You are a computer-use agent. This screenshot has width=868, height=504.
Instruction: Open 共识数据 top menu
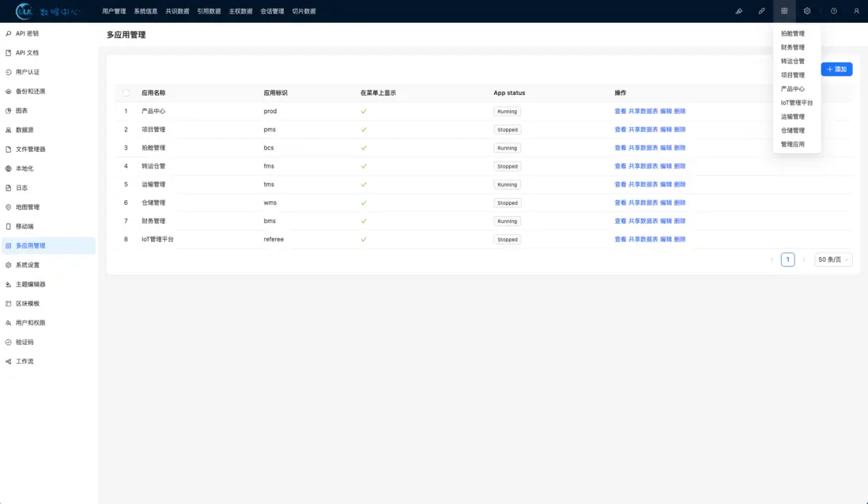[177, 11]
